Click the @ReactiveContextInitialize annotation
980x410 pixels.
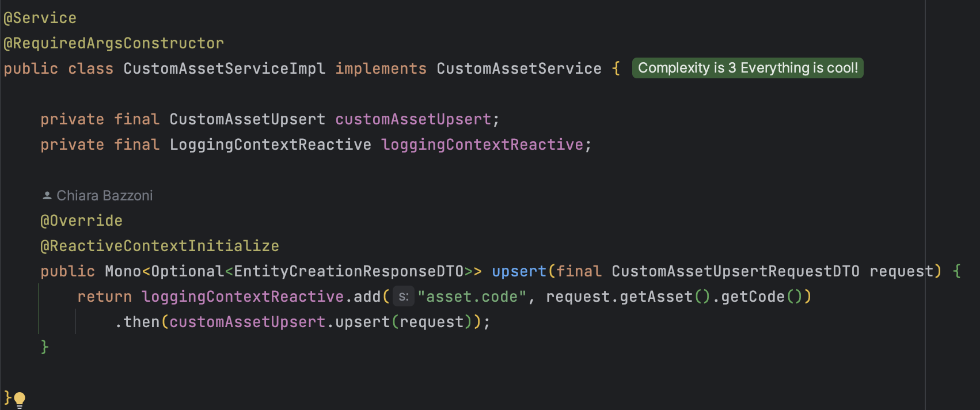(x=160, y=246)
